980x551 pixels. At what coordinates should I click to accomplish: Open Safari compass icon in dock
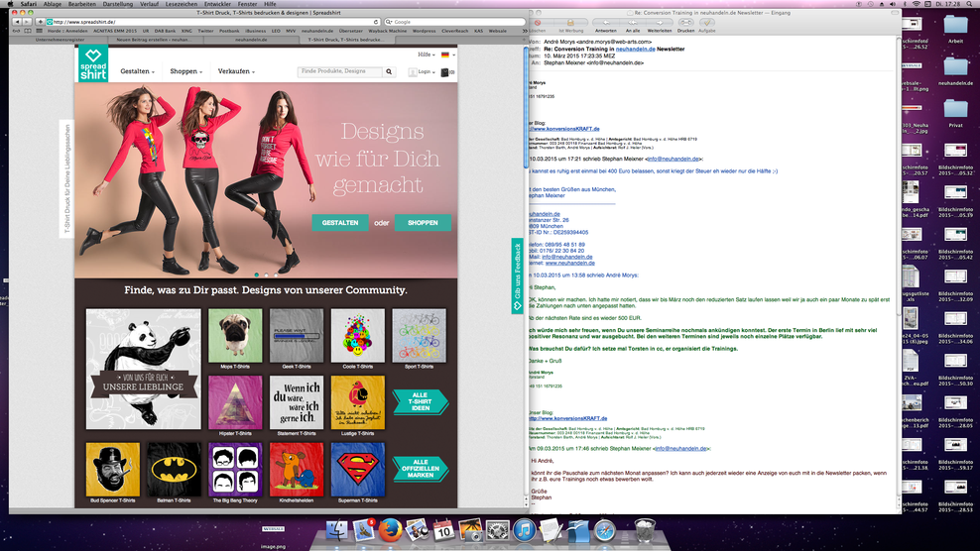pyautogui.click(x=605, y=531)
